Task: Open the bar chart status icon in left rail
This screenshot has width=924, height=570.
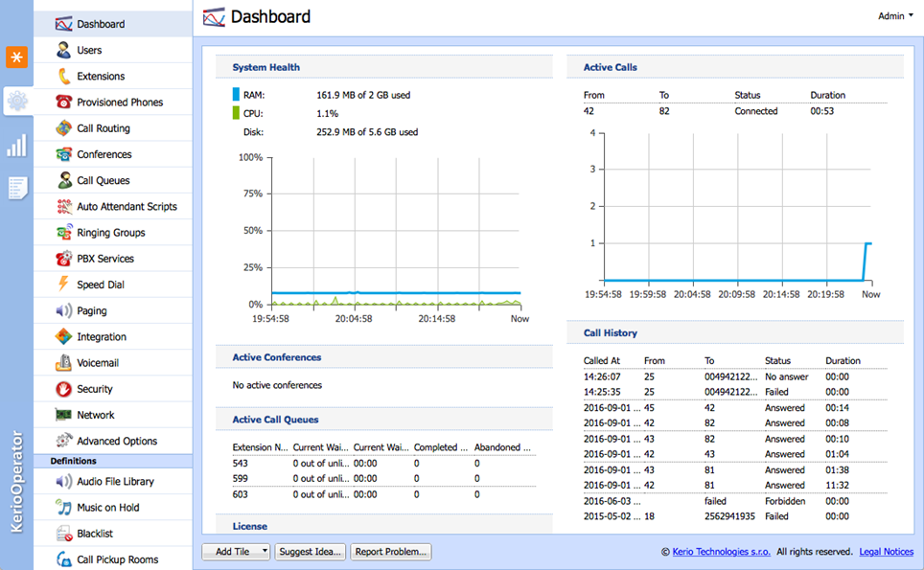Action: (16, 146)
